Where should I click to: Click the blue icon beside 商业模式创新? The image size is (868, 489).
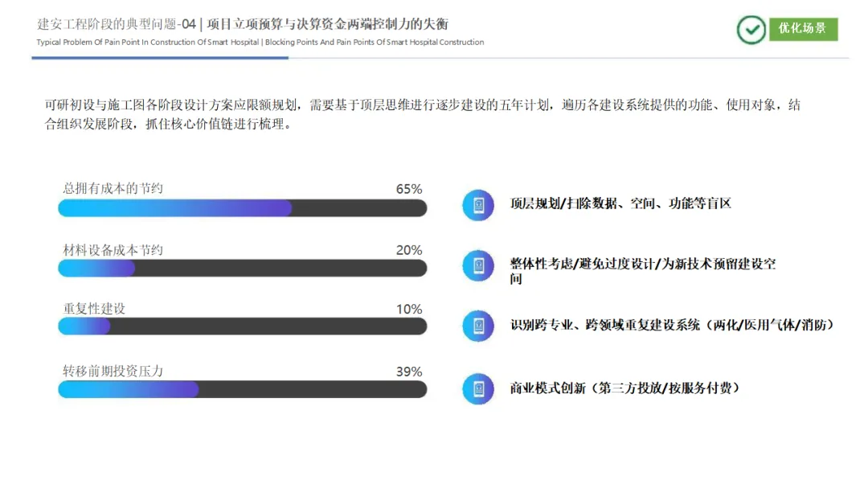[x=478, y=388]
